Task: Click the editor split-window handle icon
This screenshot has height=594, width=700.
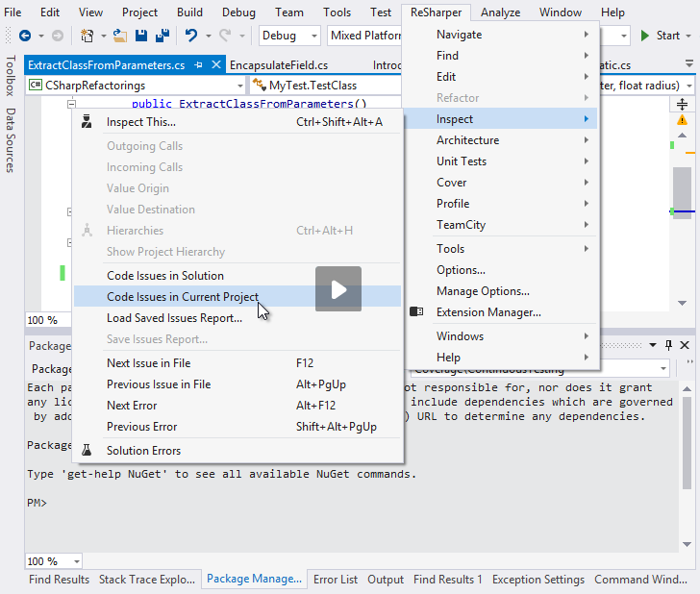Action: tap(682, 105)
